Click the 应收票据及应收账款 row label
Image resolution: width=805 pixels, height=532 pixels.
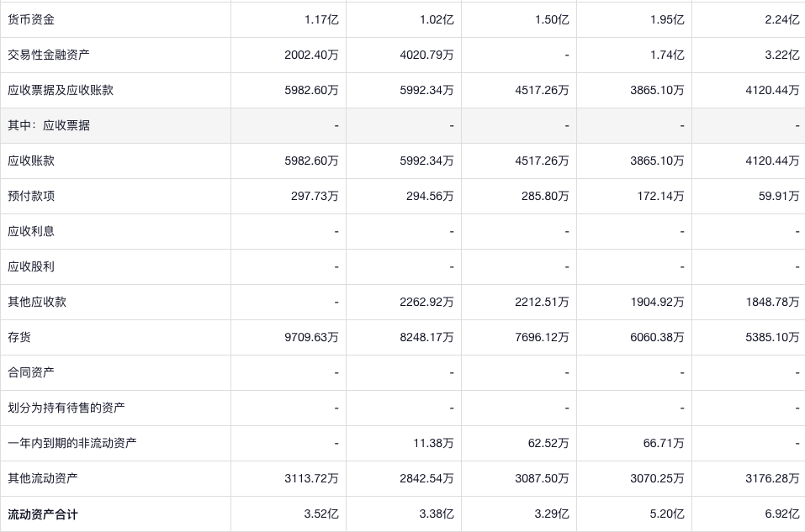[61, 90]
